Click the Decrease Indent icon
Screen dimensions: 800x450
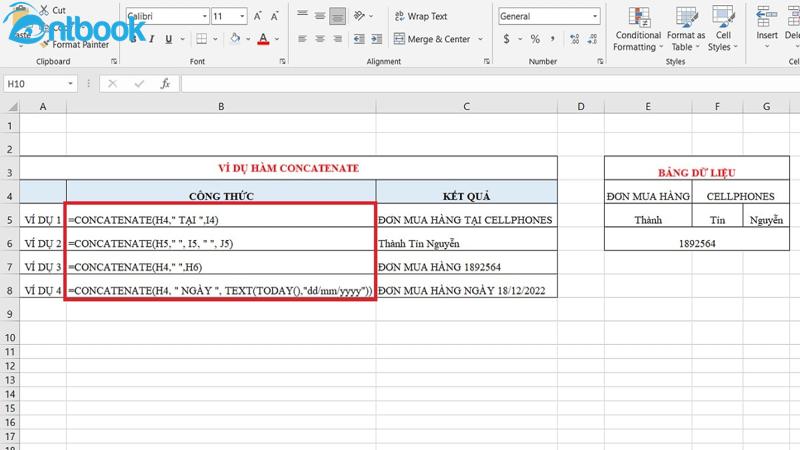point(359,39)
